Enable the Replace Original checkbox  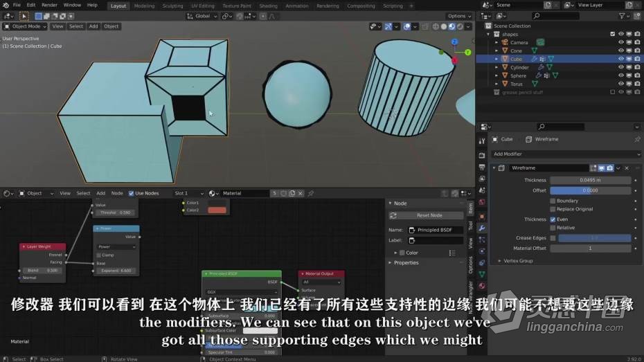click(x=553, y=209)
